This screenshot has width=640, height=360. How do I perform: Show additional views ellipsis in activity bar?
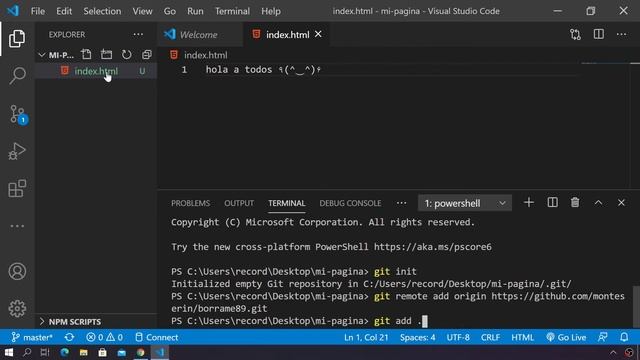click(17, 226)
